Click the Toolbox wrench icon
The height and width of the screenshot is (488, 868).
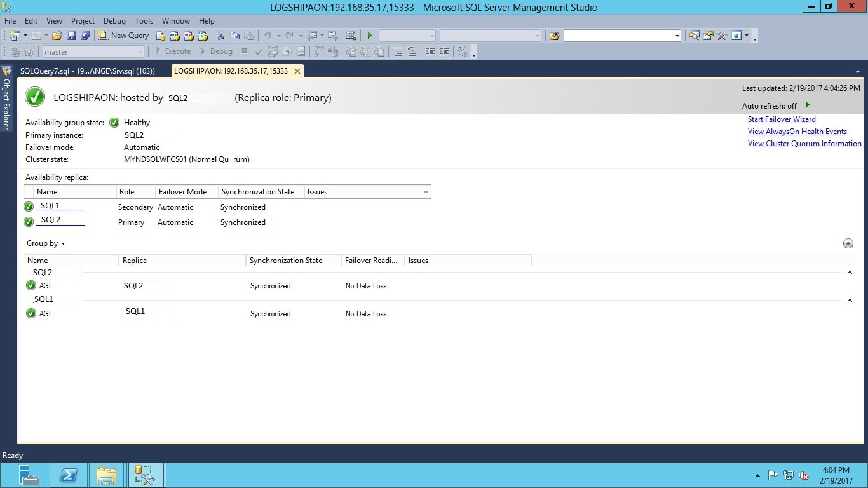[722, 36]
